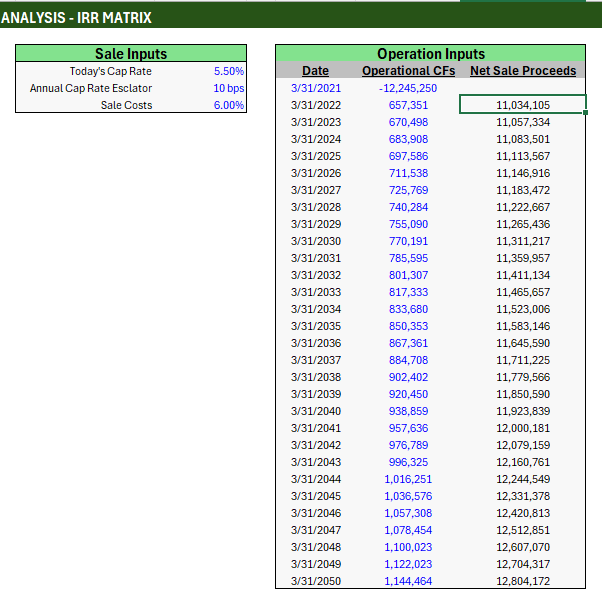Select net sale proceeds 11,523,006
This screenshot has width=602, height=606.
(523, 309)
